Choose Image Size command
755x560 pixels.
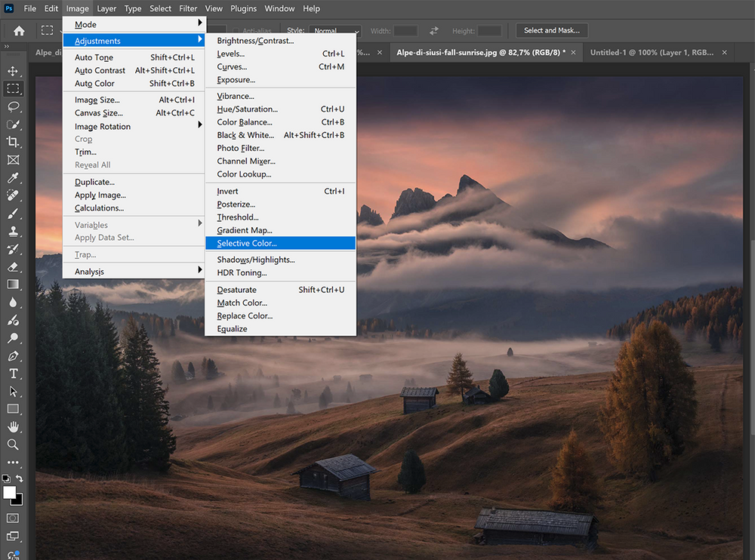click(134, 100)
